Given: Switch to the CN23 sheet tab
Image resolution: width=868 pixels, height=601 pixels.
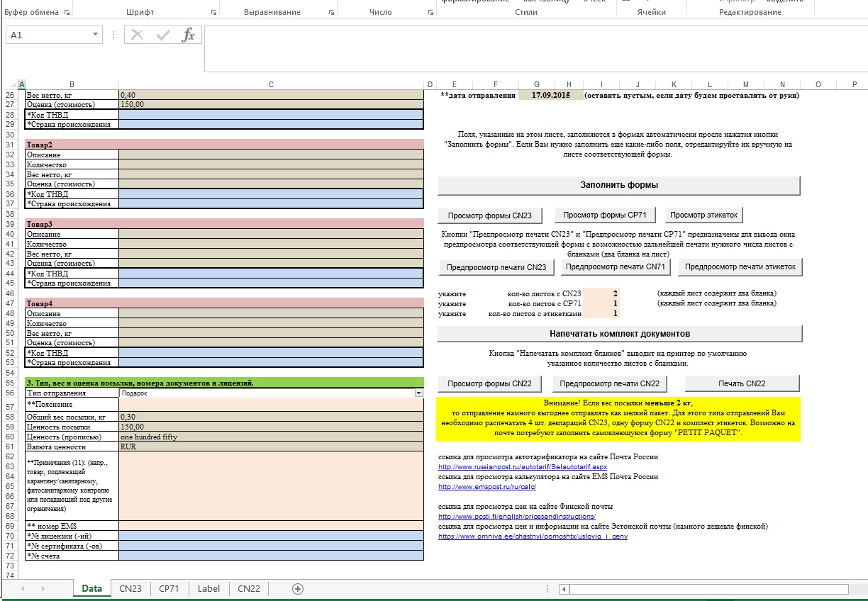Looking at the screenshot, I should (130, 588).
